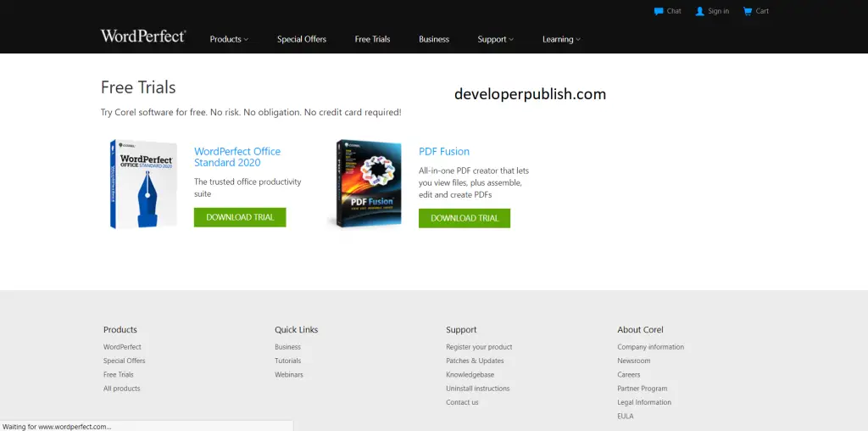Open the Contact us link
Image resolution: width=868 pixels, height=431 pixels.
coord(462,402)
